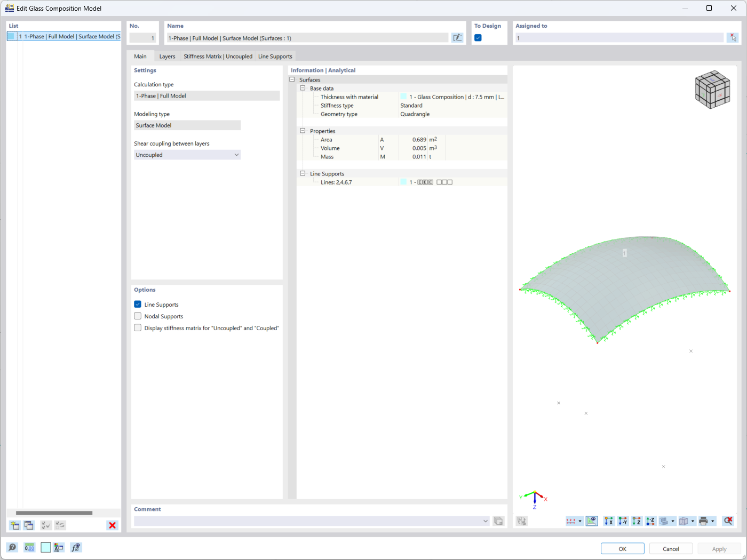
Task: Open the shear coupling between layers dropdown
Action: tap(236, 155)
